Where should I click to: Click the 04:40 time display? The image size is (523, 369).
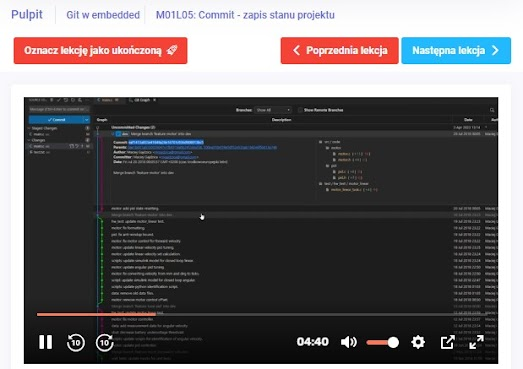tap(313, 342)
